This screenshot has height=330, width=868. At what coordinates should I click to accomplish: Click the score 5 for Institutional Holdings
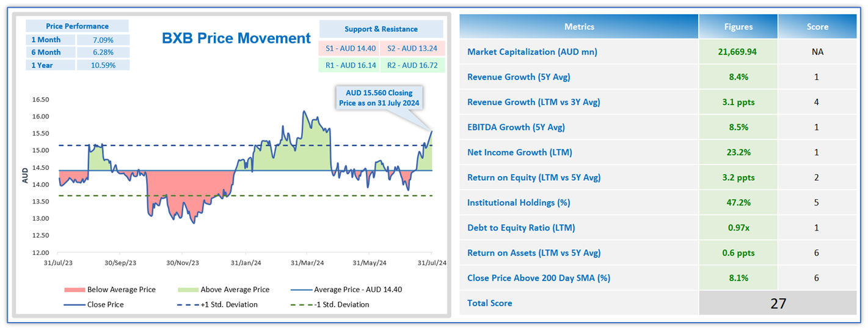pyautogui.click(x=817, y=202)
